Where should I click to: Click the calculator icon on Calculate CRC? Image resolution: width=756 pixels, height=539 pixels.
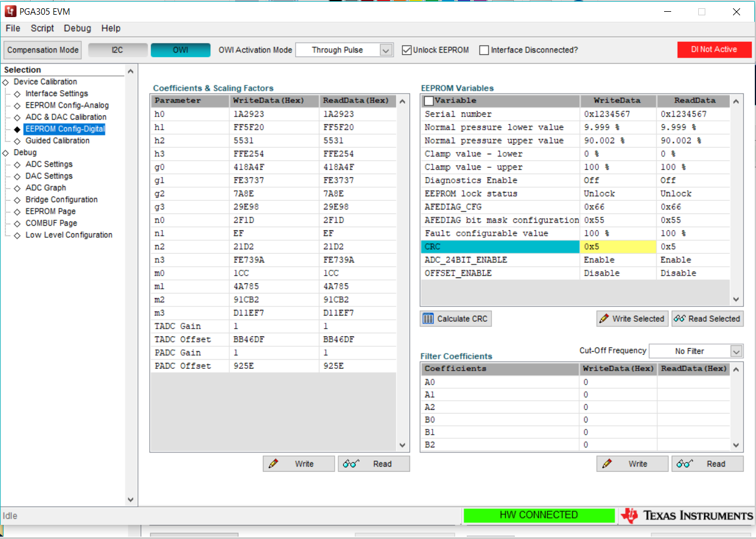(428, 319)
